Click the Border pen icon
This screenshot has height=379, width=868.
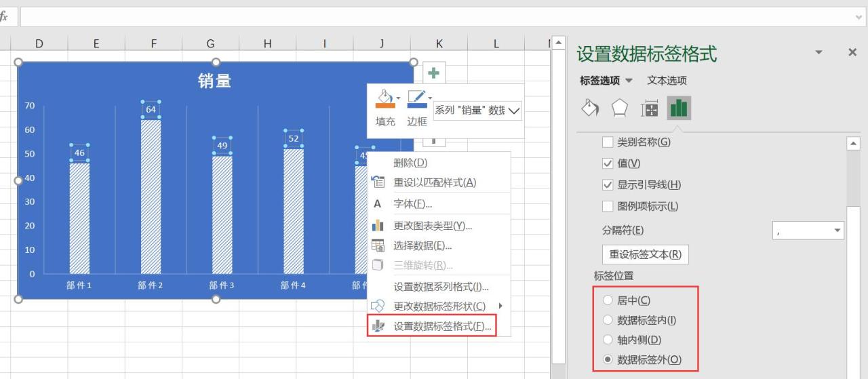point(416,100)
